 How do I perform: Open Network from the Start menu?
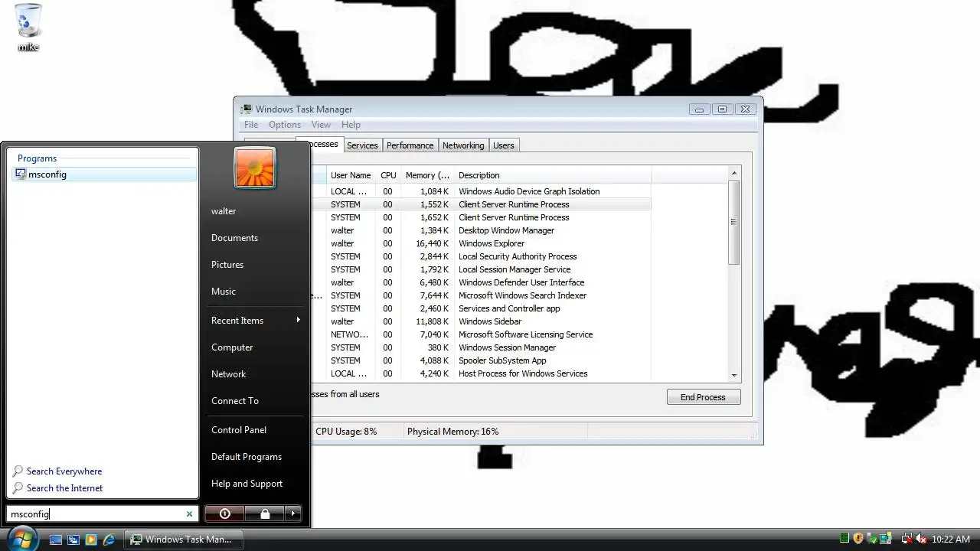coord(229,374)
